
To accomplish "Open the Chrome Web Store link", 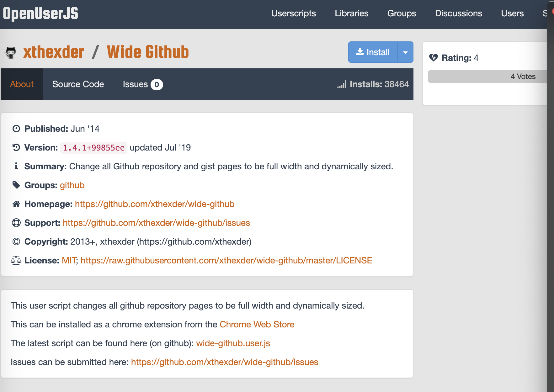I will (257, 324).
